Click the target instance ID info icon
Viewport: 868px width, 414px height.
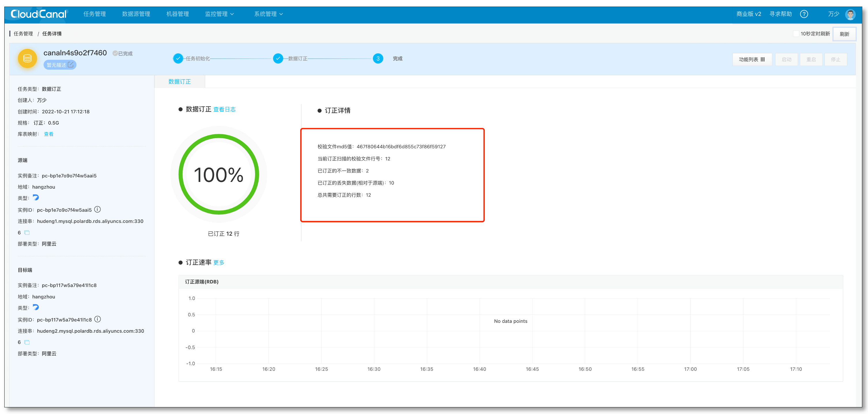click(x=97, y=319)
